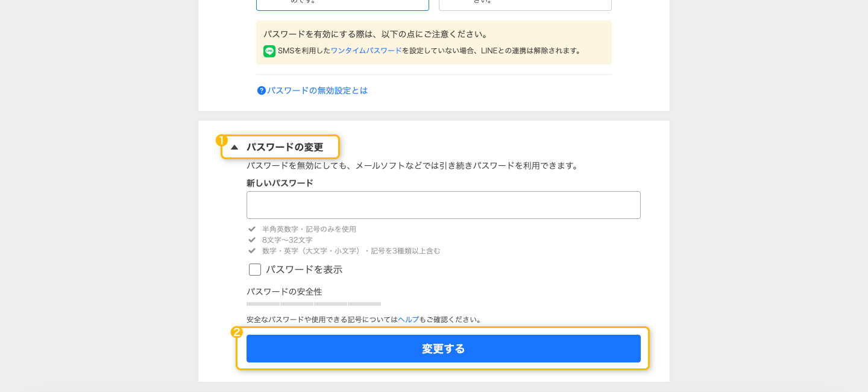Open the ヘルプ link
The height and width of the screenshot is (392, 868).
(x=408, y=320)
